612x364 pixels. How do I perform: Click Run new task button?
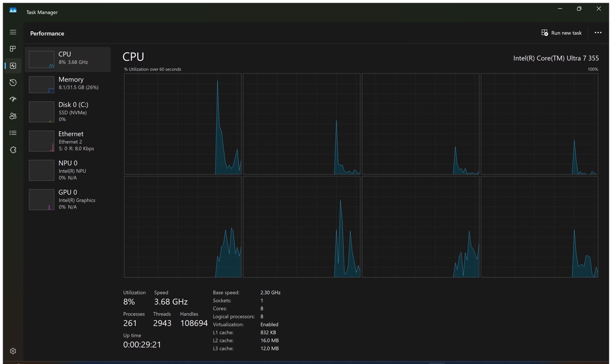pyautogui.click(x=561, y=33)
